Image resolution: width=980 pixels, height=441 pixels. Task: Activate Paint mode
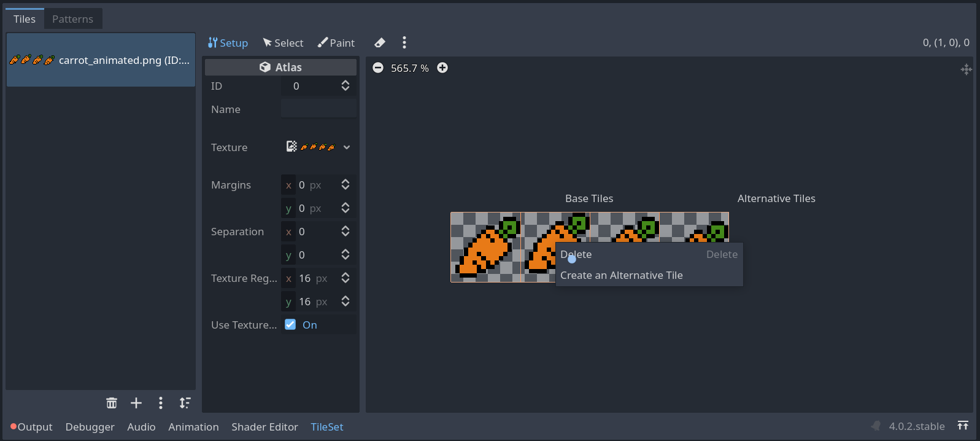(336, 43)
